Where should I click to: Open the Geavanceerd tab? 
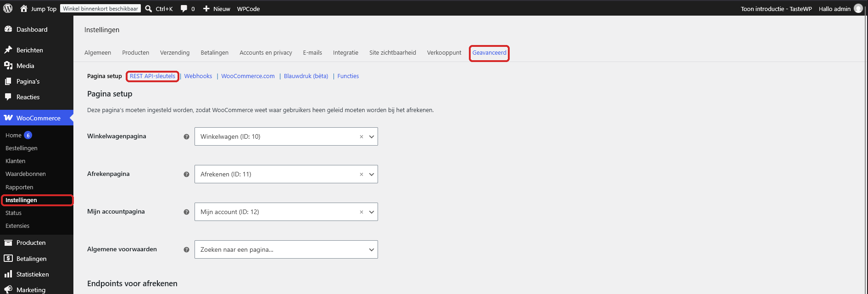pos(490,52)
